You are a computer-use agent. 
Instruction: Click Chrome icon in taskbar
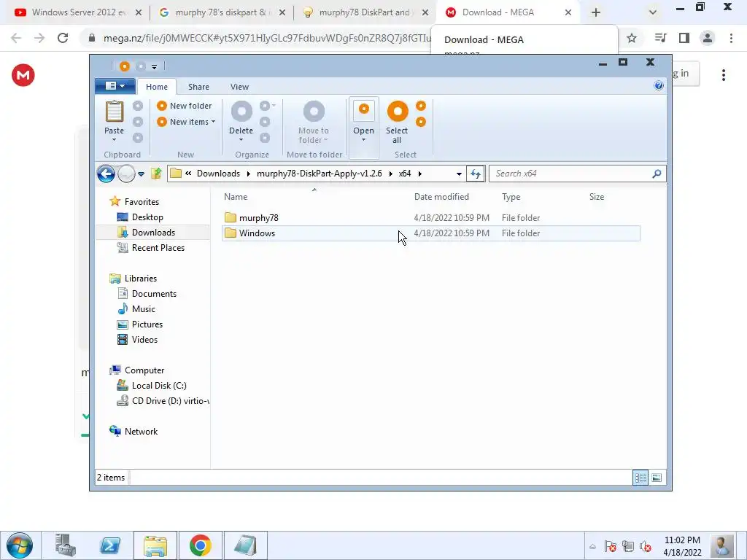click(200, 545)
